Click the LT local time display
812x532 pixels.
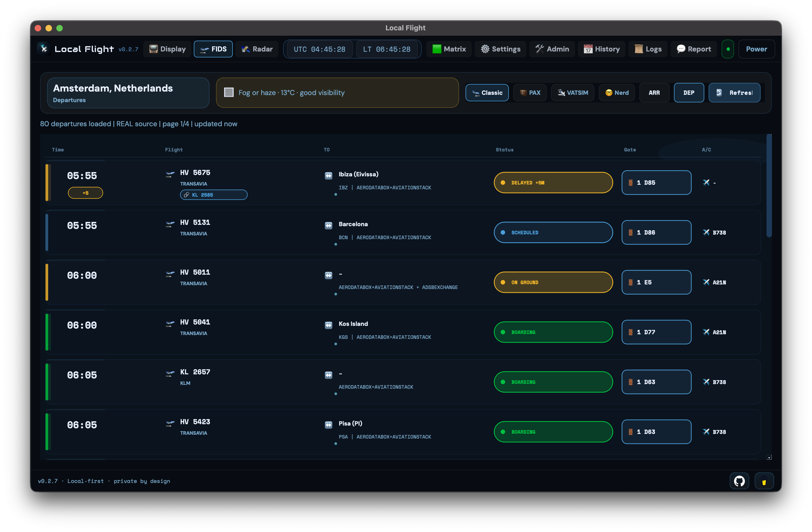click(387, 49)
